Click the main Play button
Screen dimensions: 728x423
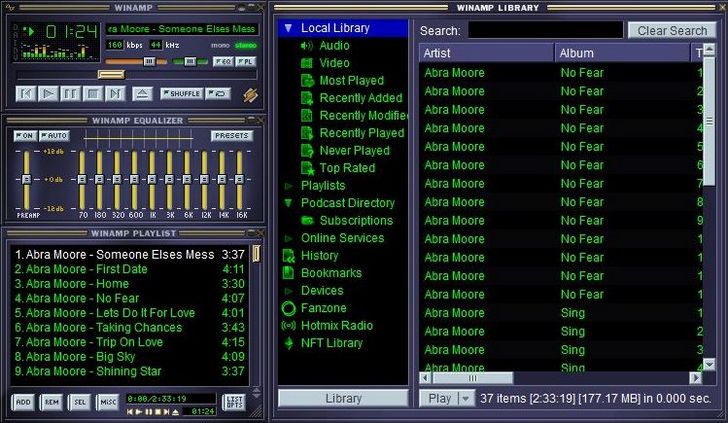(48, 94)
